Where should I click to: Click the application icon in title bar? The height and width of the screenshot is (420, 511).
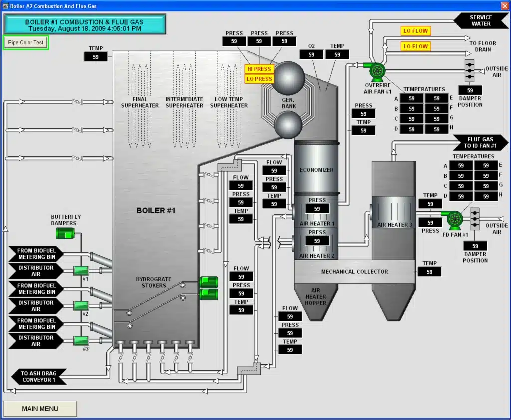pyautogui.click(x=5, y=6)
